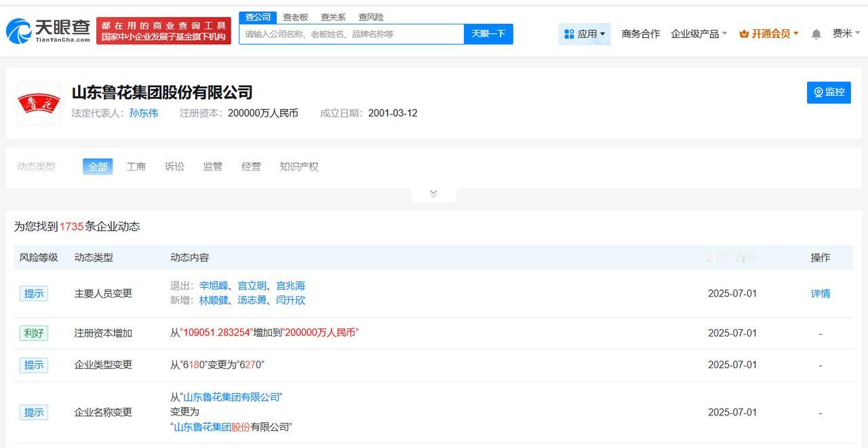Click the 利好 tag for 注册资本增加

(x=34, y=333)
